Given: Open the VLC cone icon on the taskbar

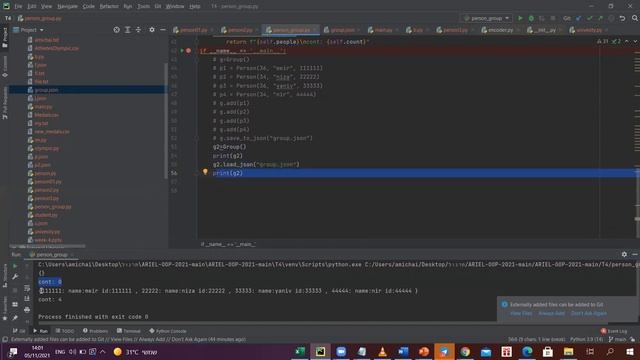Looking at the screenshot, I should pyautogui.click(x=382, y=351).
